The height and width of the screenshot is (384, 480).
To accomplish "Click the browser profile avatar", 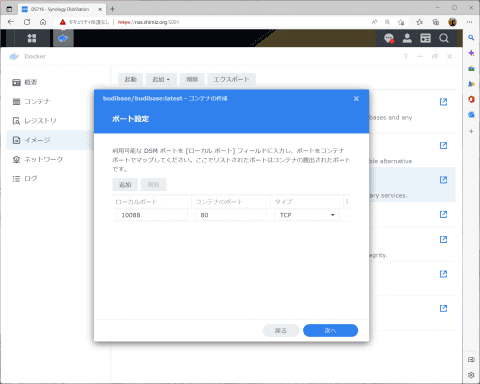I will click(x=452, y=22).
